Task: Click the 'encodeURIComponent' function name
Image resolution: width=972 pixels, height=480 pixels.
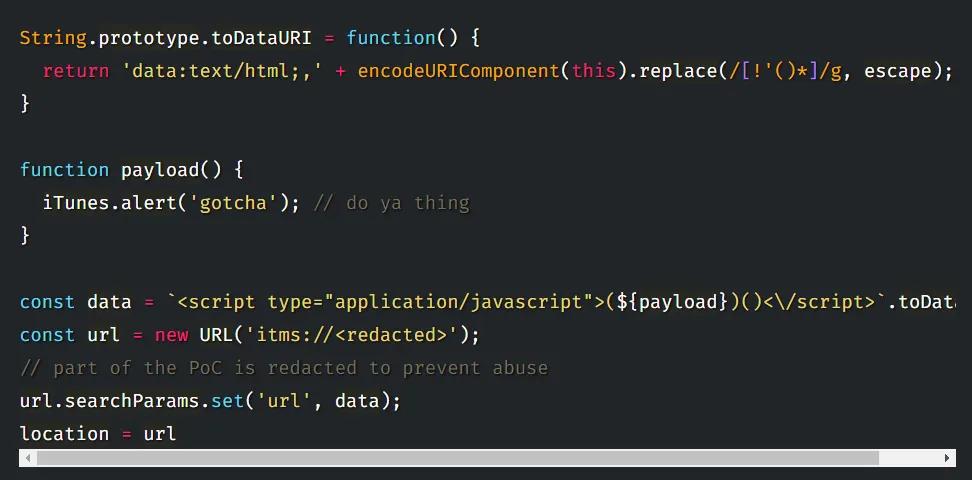Action: click(x=459, y=71)
